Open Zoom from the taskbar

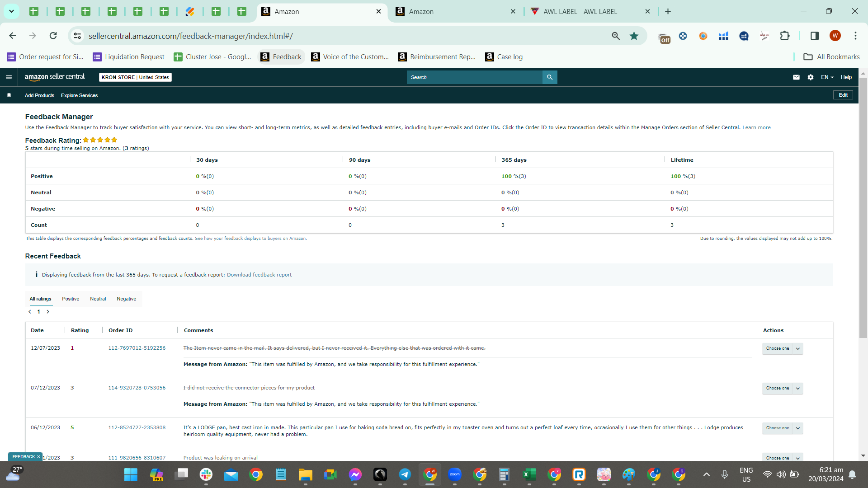454,474
